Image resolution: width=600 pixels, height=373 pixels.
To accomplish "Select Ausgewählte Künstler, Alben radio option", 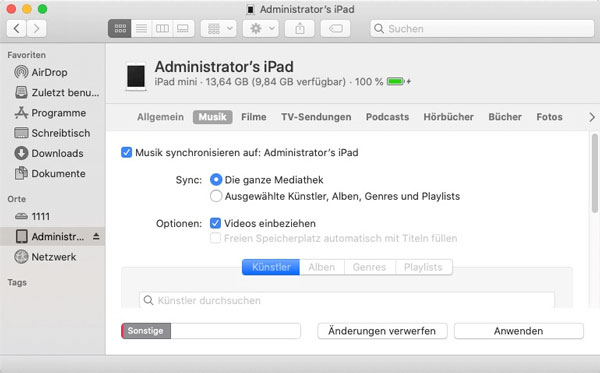I will (x=216, y=196).
